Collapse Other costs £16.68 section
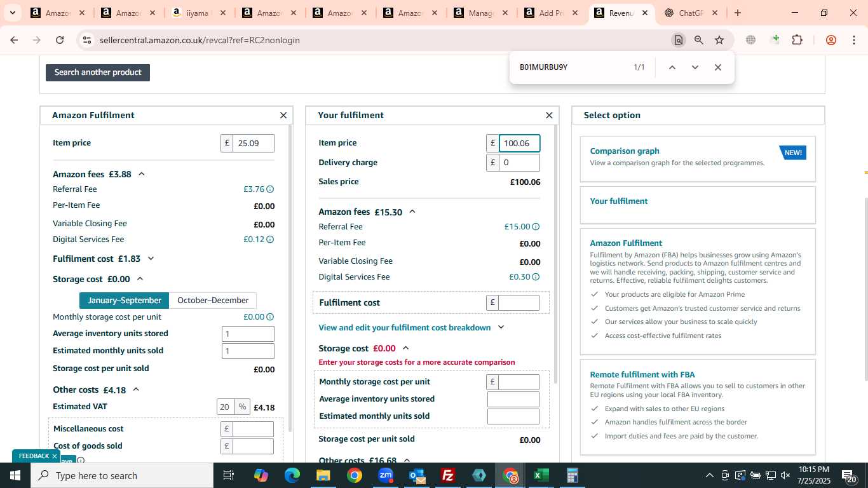The width and height of the screenshot is (868, 488). coord(407,460)
